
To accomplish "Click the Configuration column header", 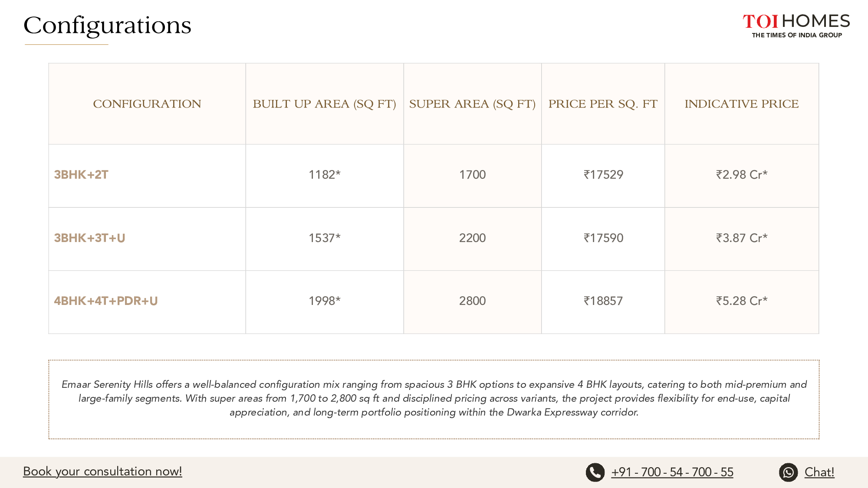I will (x=147, y=104).
